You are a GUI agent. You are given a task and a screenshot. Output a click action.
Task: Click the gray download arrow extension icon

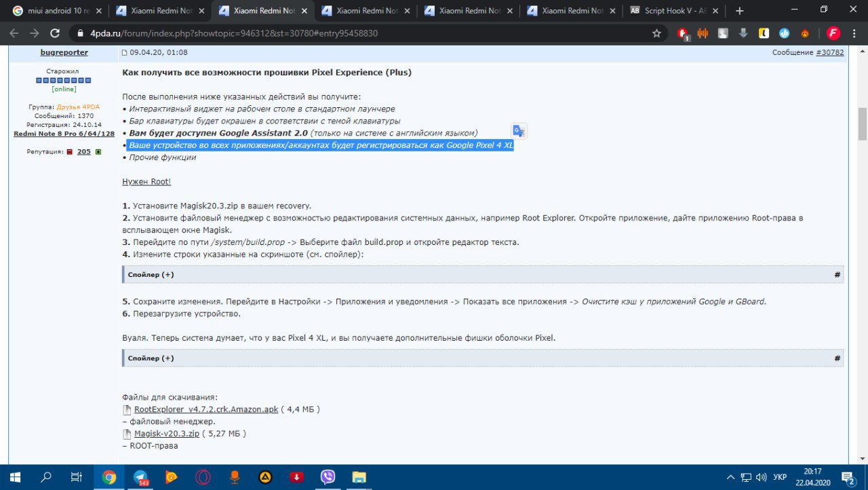[744, 33]
